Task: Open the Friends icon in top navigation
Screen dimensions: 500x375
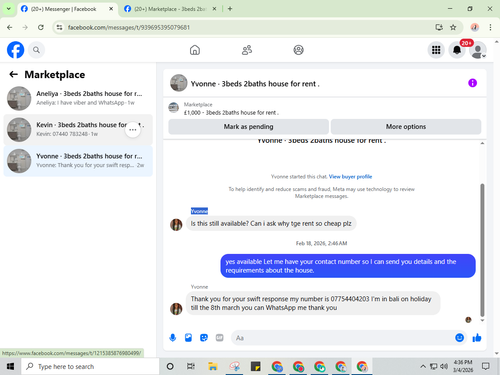Action: click(x=247, y=50)
